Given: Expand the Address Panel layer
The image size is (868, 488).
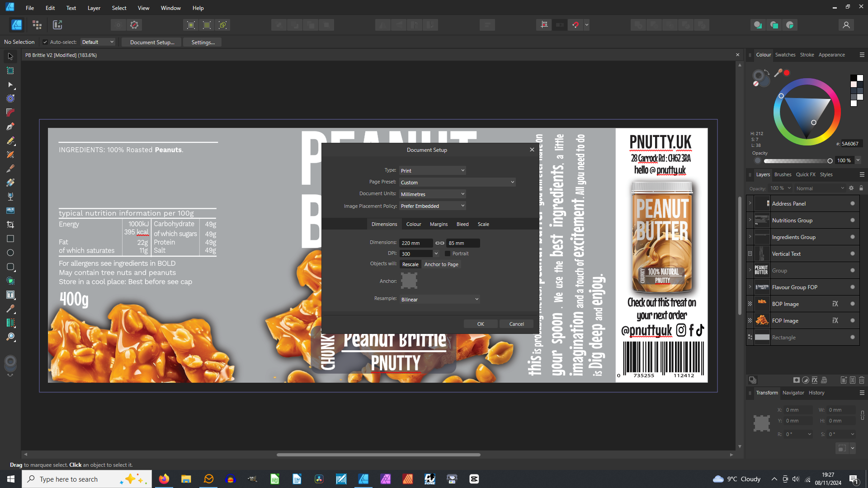Looking at the screenshot, I should tap(750, 203).
